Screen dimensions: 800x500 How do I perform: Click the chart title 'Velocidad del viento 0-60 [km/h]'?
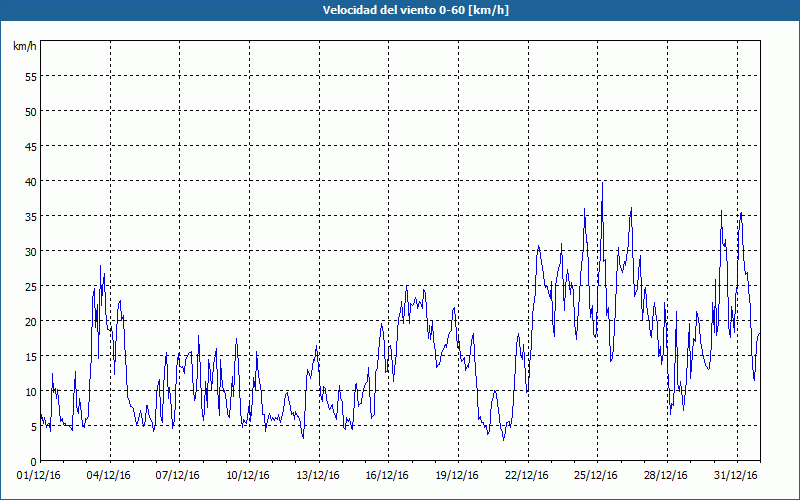coord(415,10)
